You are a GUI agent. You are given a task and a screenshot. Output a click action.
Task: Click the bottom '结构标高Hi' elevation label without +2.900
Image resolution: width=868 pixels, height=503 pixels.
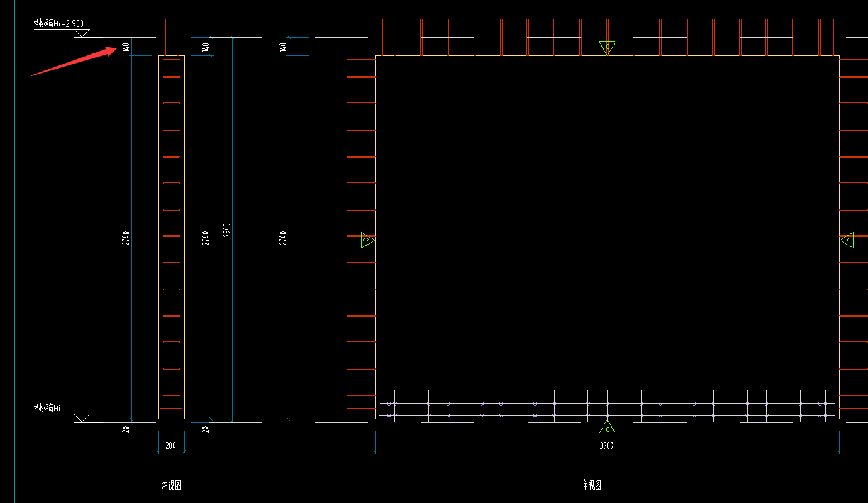point(47,409)
